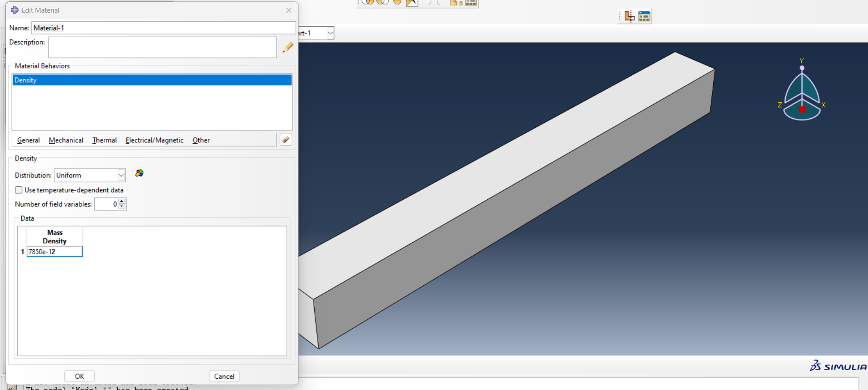Open the Mechanical material menu

[x=66, y=140]
